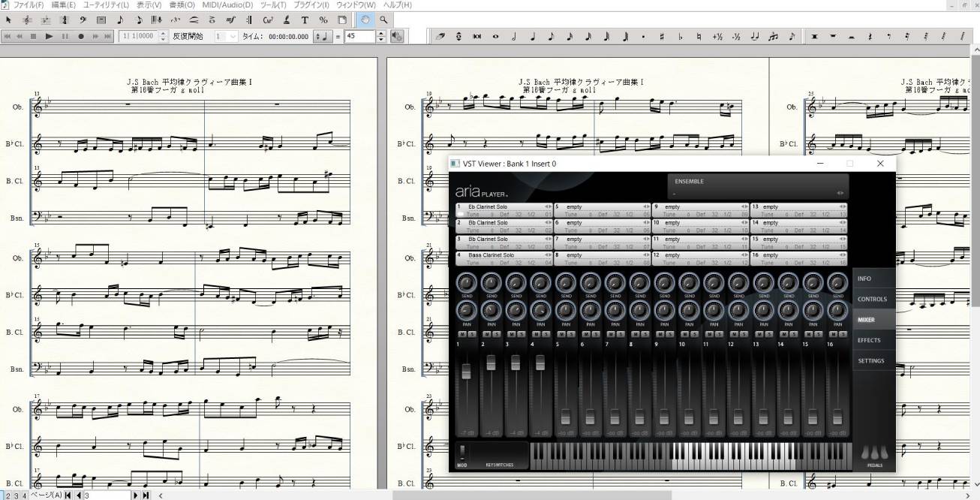Choose the half note value

coord(514,36)
